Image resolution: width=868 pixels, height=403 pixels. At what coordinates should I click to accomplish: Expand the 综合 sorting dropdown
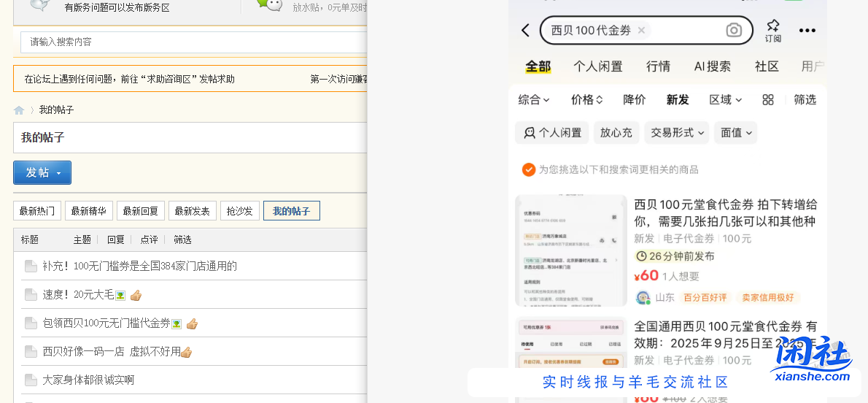point(534,100)
